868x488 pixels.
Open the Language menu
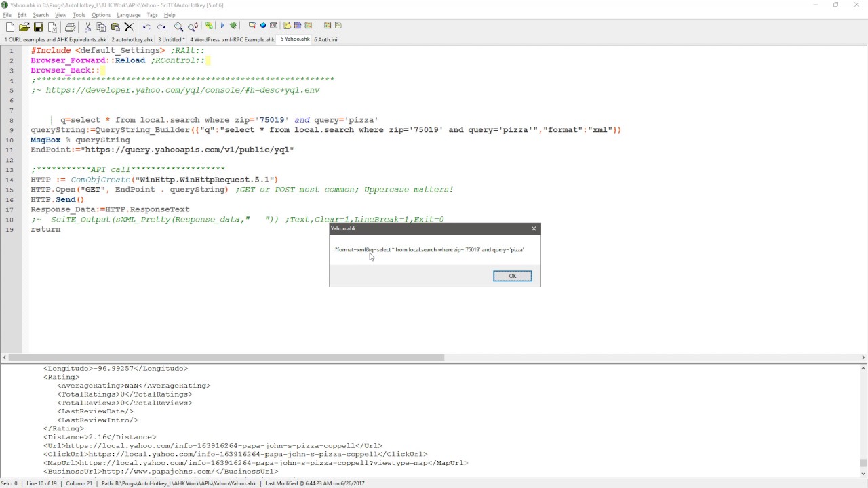[x=128, y=15]
